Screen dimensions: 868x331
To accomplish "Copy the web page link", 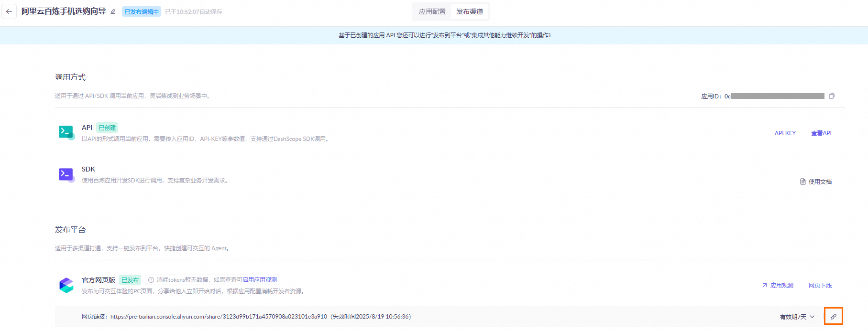I will click(834, 317).
